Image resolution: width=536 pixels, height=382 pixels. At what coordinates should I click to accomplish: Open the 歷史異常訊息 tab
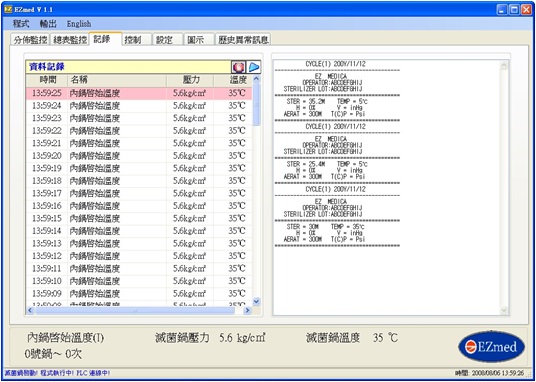pos(243,39)
